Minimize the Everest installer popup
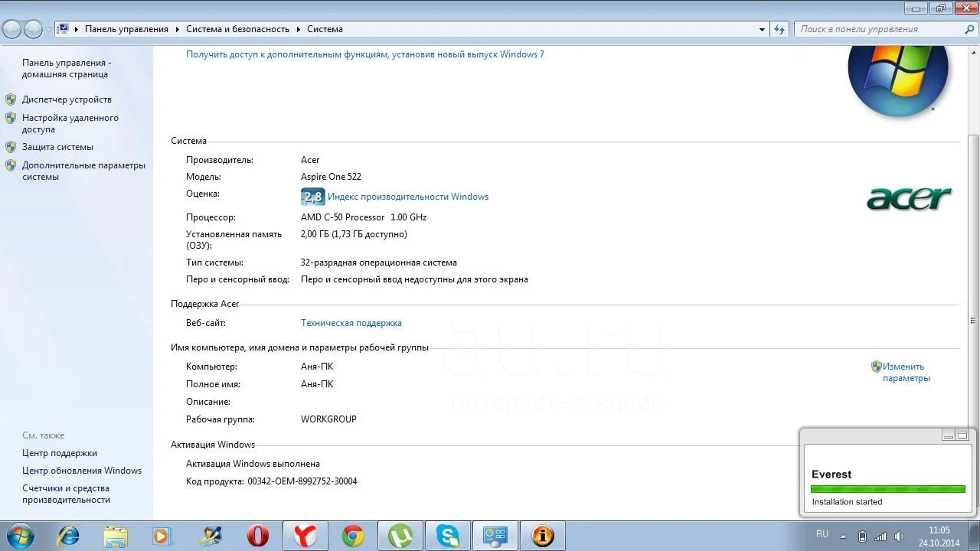The image size is (980, 551). click(x=949, y=435)
